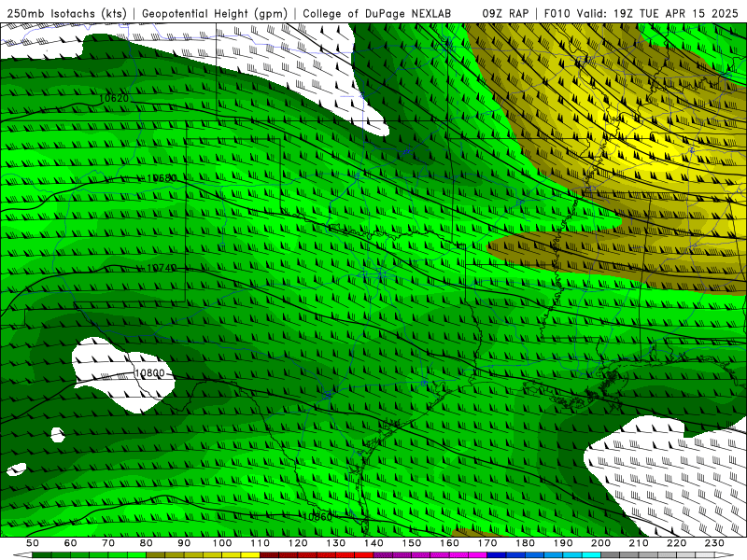Click the 170 value on the color scale

[x=487, y=543]
